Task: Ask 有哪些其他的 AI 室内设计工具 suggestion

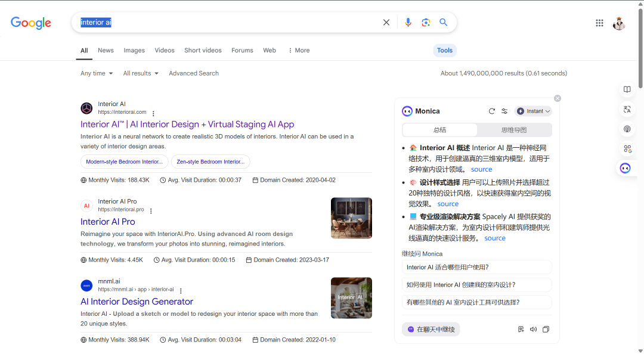Action: 477,302
